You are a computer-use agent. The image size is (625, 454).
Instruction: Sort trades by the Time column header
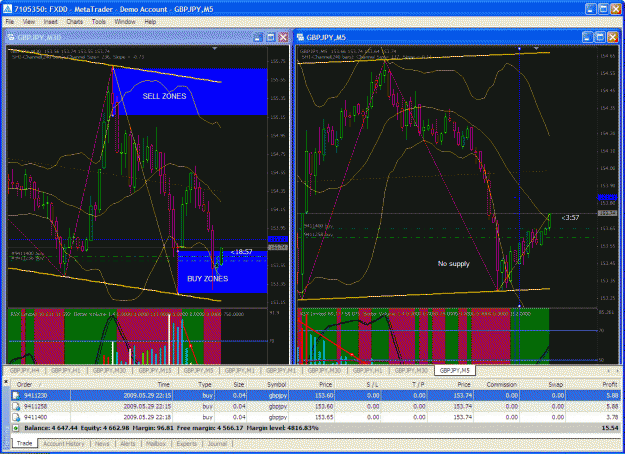coord(121,385)
